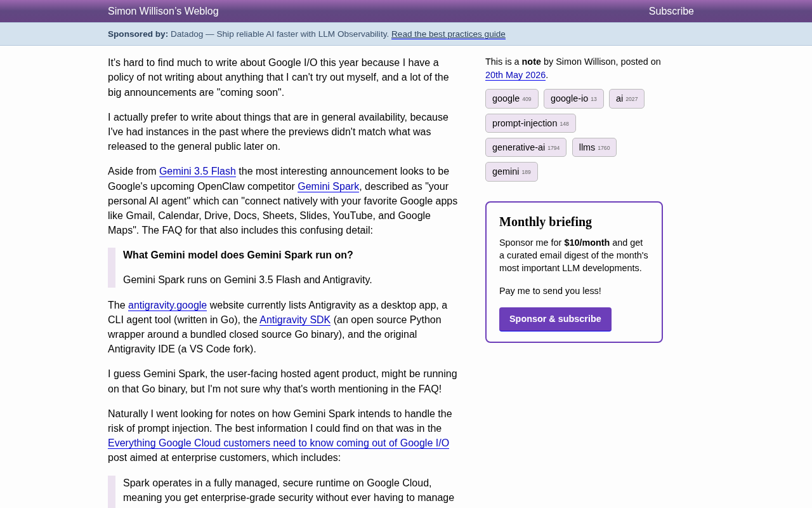Select the ai tag

[627, 98]
